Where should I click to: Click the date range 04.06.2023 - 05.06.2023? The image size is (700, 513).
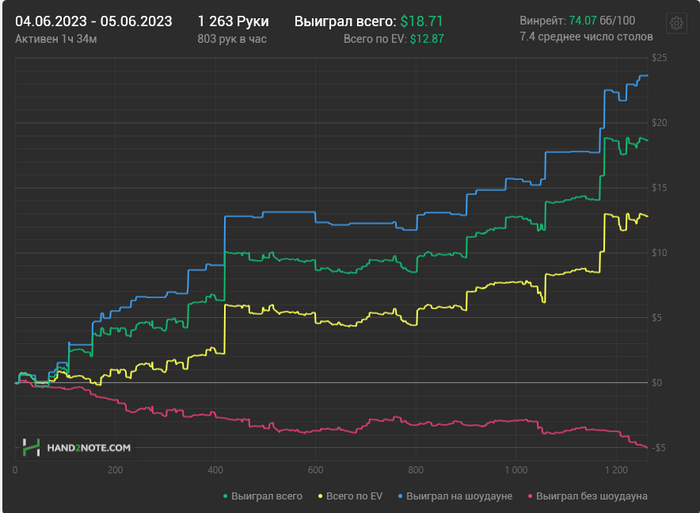[93, 21]
